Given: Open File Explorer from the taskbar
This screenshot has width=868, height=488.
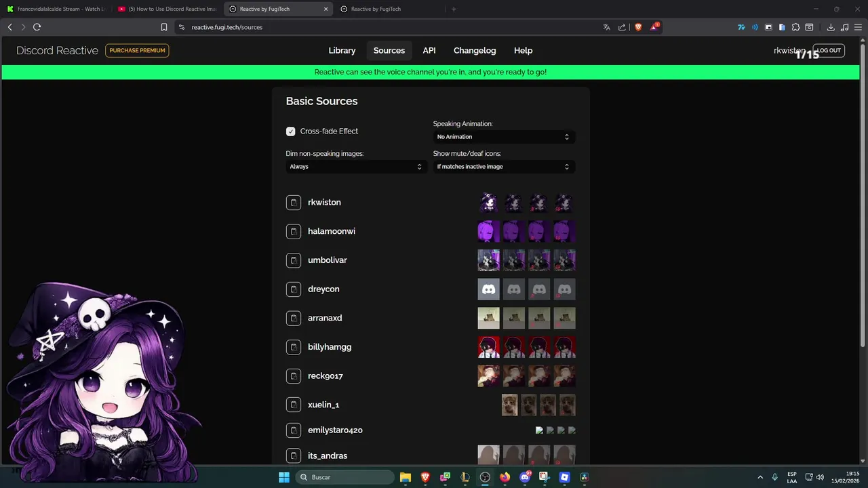Looking at the screenshot, I should click(406, 477).
